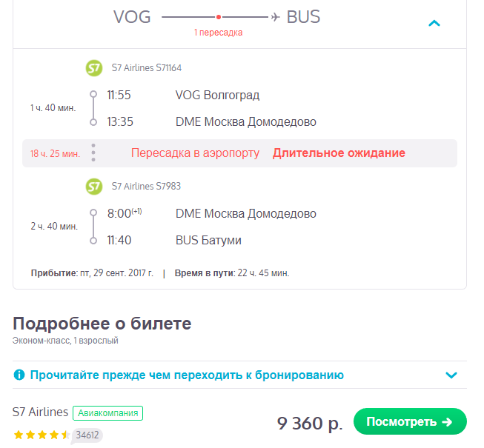Click the 'Длительное ожидание' warning text

(x=339, y=153)
